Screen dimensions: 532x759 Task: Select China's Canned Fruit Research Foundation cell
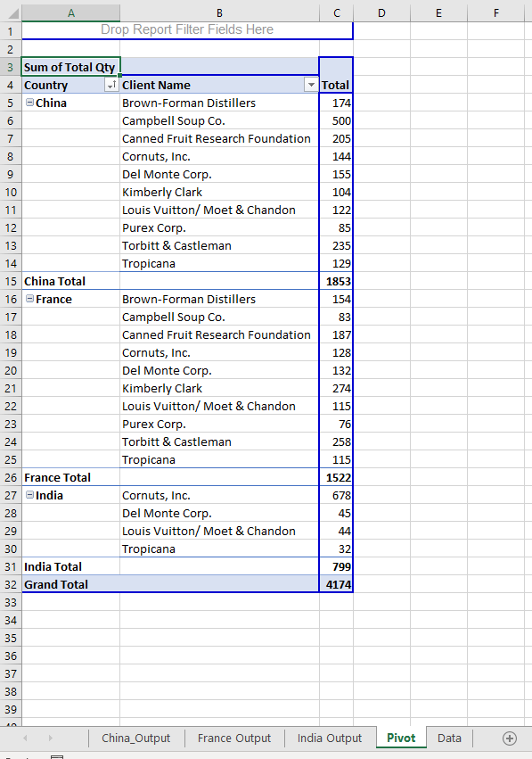[219, 138]
